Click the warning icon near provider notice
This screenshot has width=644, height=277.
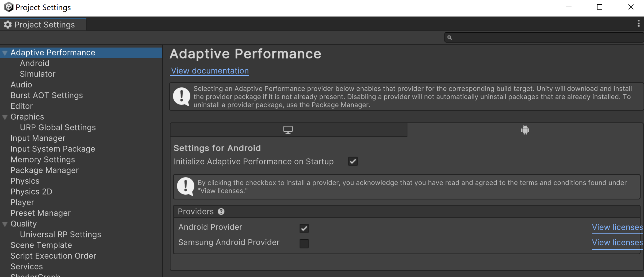click(186, 186)
